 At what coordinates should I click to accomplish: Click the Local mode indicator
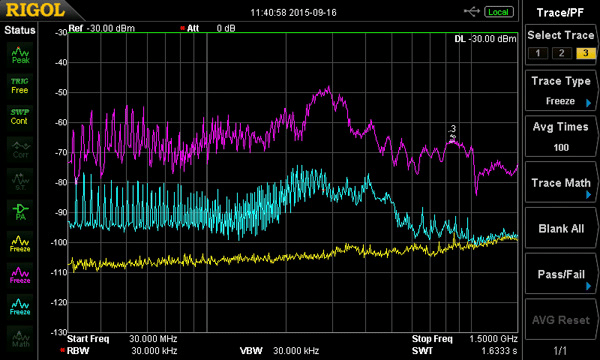click(x=498, y=12)
